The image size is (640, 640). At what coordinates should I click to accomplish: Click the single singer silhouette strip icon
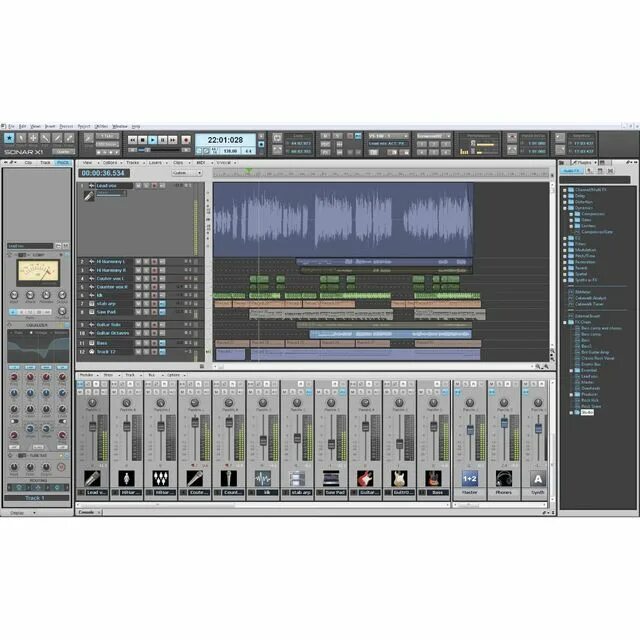coord(127,478)
